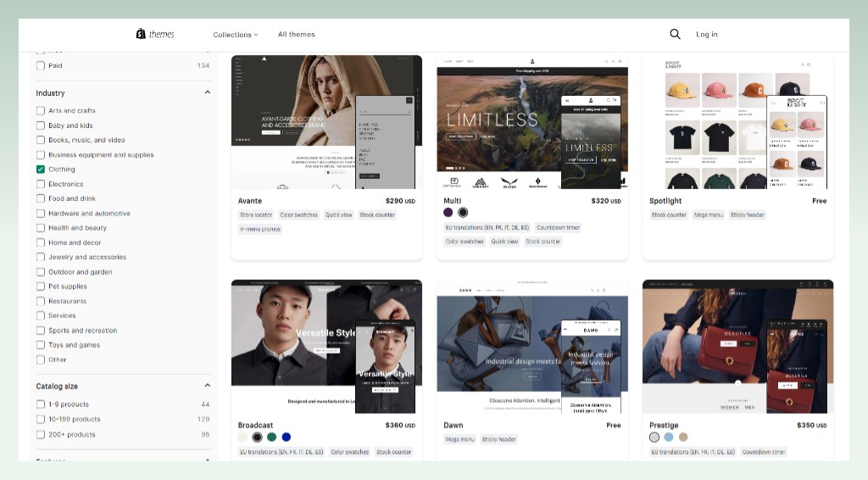Click Mega menu tag on Spotlight
868x480 pixels.
(x=709, y=215)
